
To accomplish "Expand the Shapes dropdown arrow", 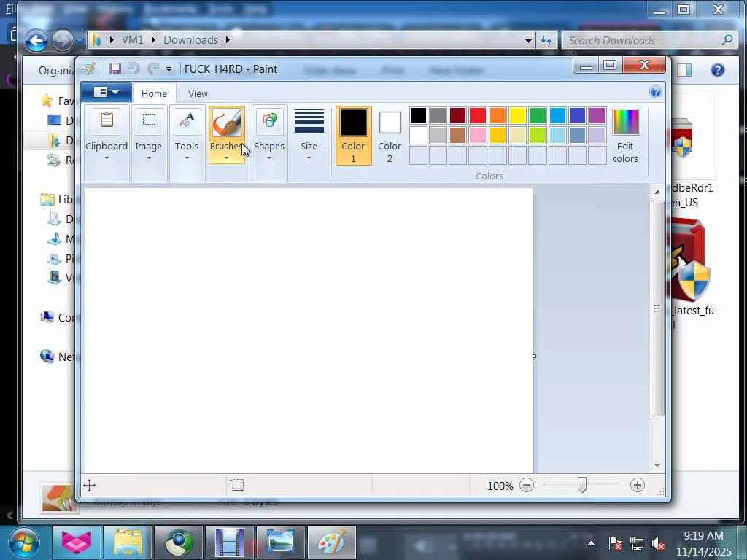I will click(269, 157).
